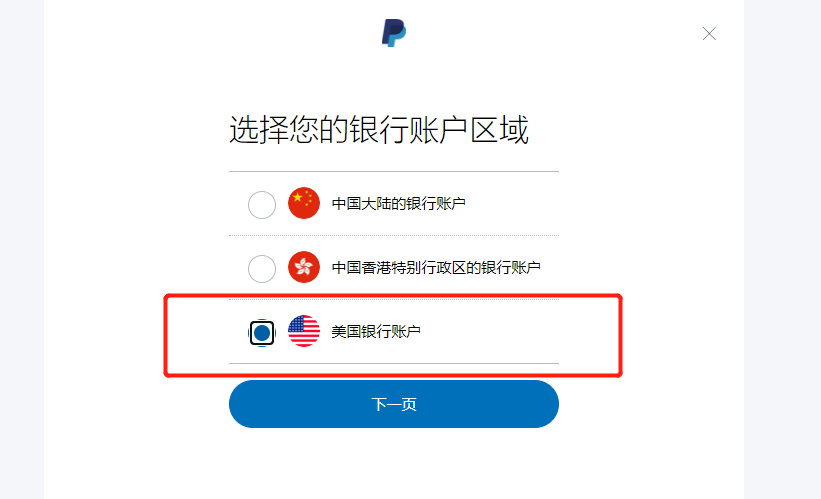Choose the 中国大陆的银行账户 text label

pyautogui.click(x=398, y=203)
